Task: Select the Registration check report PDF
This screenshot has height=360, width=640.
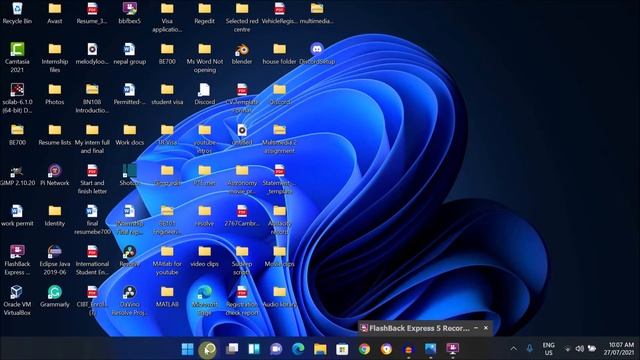Action: tap(242, 300)
